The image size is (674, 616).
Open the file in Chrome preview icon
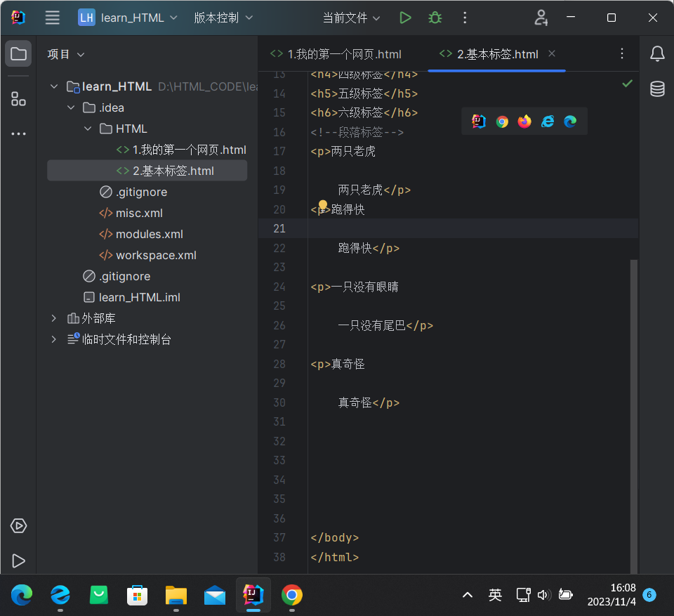click(x=501, y=121)
